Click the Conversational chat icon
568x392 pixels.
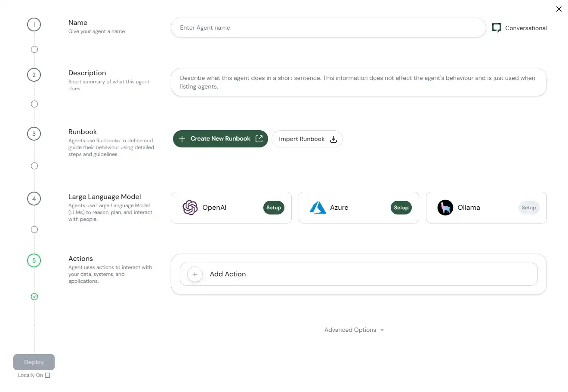[497, 28]
